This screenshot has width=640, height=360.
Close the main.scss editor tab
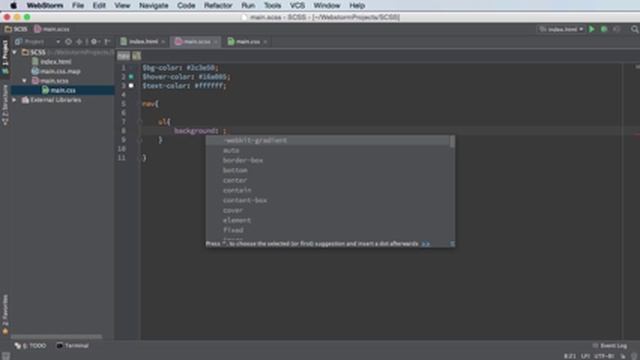(x=216, y=42)
